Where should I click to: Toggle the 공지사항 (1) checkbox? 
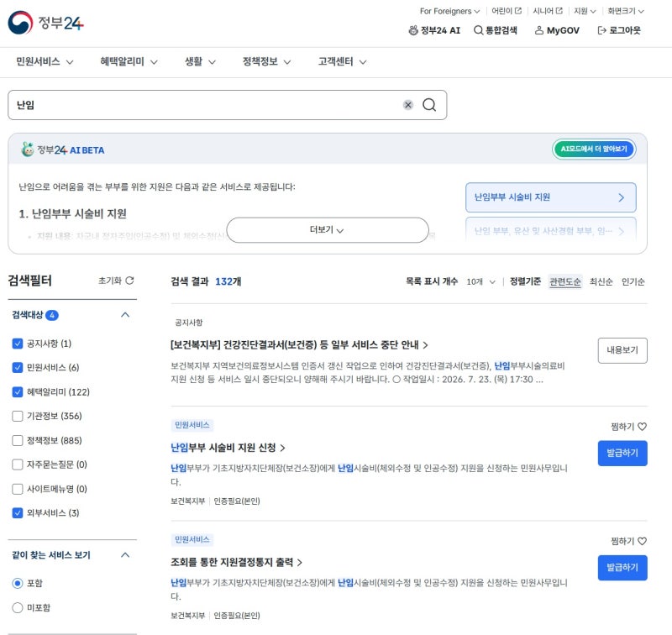[18, 344]
